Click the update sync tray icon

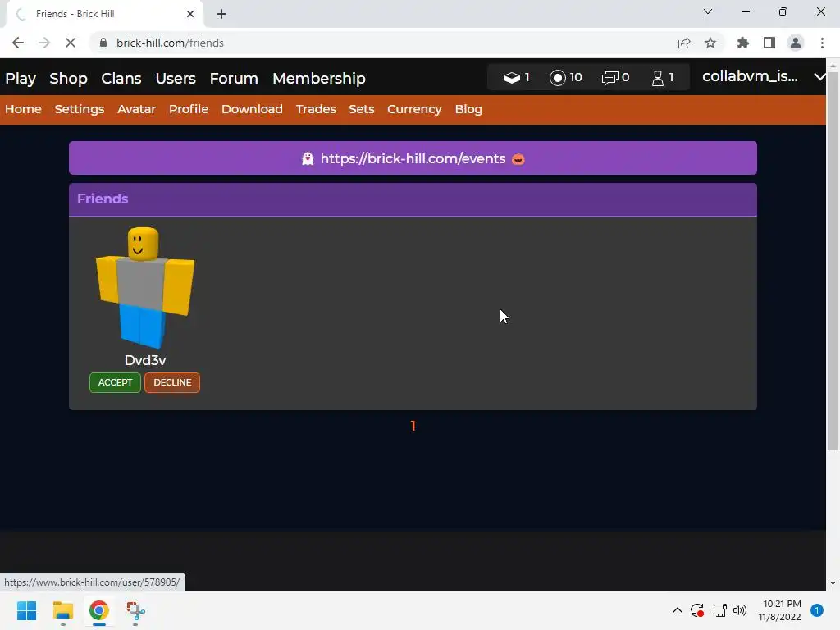point(697,610)
